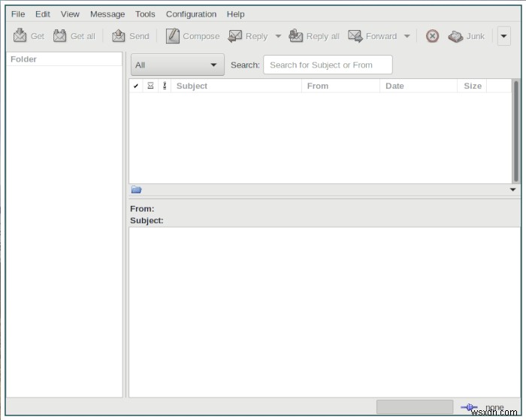
Task: Click the Reply icon
Action: click(x=234, y=36)
